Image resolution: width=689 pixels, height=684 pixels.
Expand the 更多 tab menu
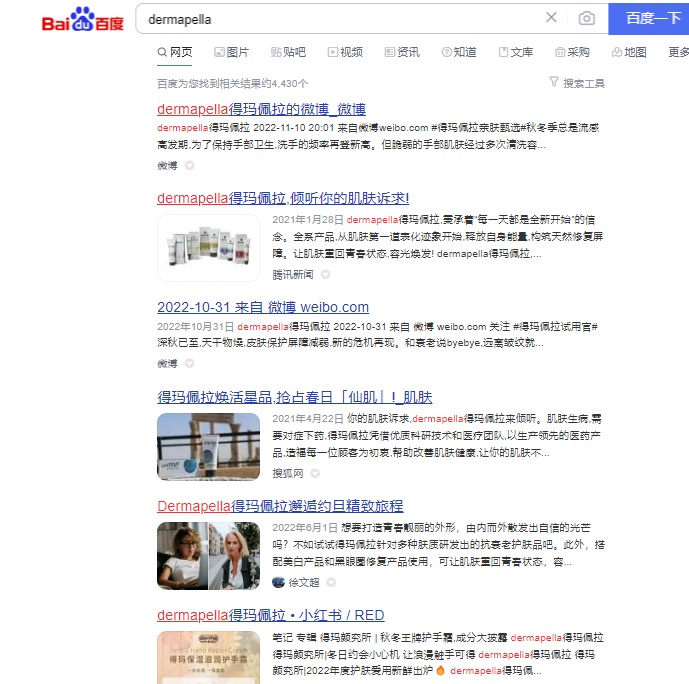[678, 52]
